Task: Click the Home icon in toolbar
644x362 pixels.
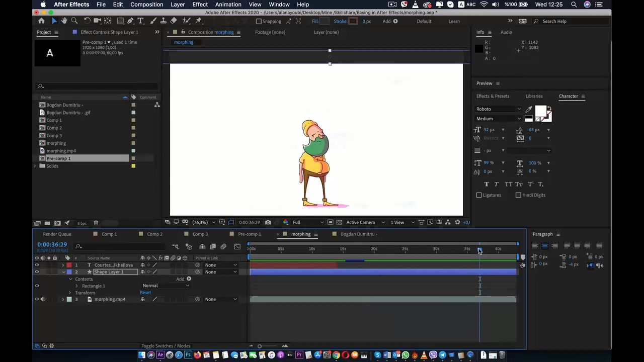Action: coord(41,21)
